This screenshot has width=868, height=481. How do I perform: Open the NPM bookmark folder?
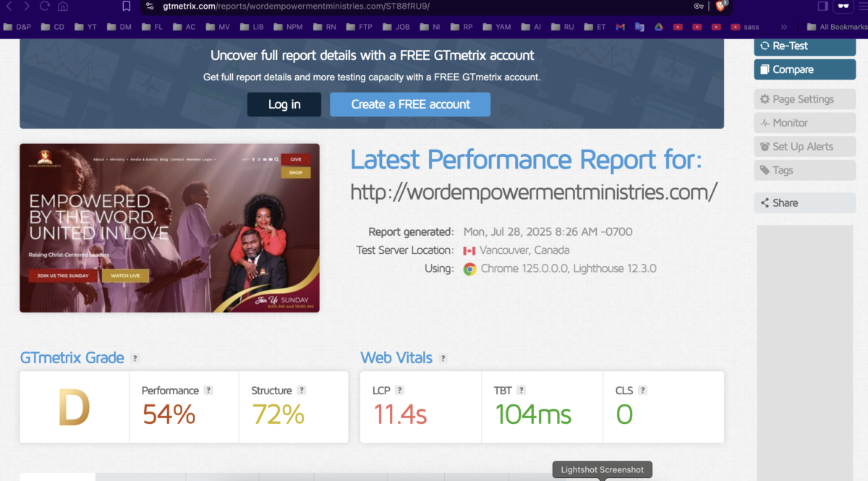pos(287,27)
